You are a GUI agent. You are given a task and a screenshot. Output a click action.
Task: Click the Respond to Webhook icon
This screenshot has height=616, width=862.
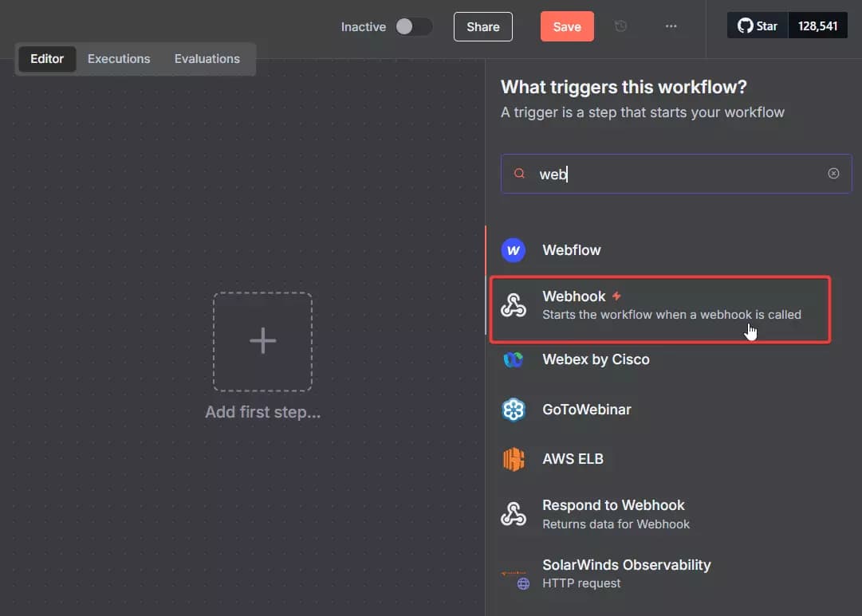coord(514,513)
